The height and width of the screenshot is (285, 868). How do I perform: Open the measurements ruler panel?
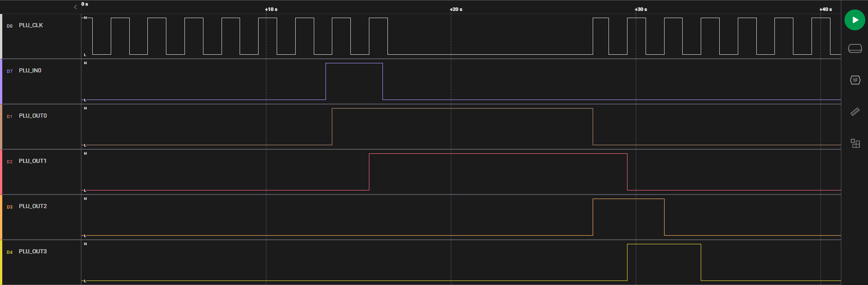click(854, 112)
